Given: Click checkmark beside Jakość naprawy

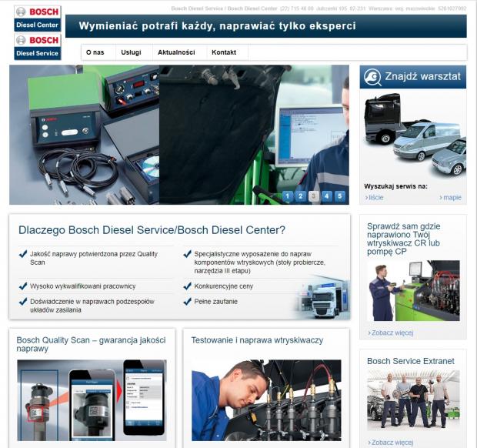Looking at the screenshot, I should click(x=23, y=254).
